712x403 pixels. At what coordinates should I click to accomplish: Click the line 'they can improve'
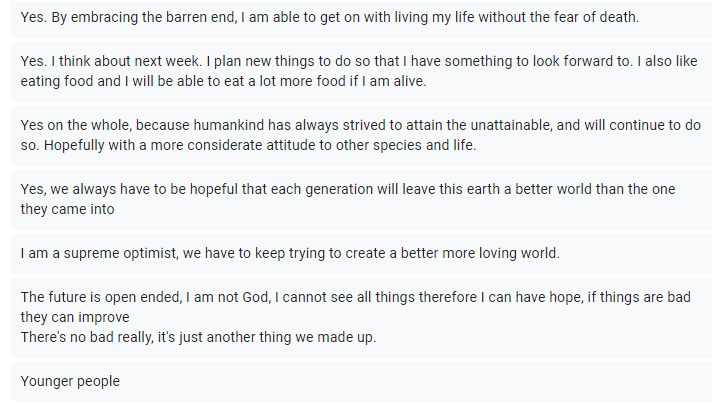tap(75, 317)
